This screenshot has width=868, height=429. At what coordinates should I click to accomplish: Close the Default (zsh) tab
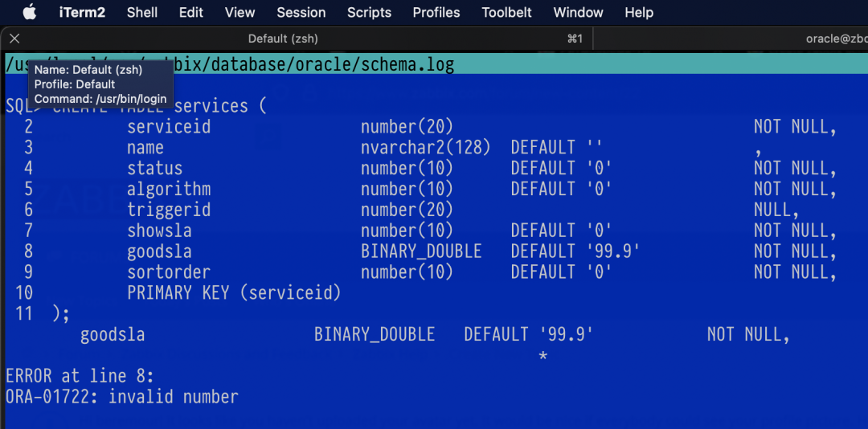click(x=14, y=39)
